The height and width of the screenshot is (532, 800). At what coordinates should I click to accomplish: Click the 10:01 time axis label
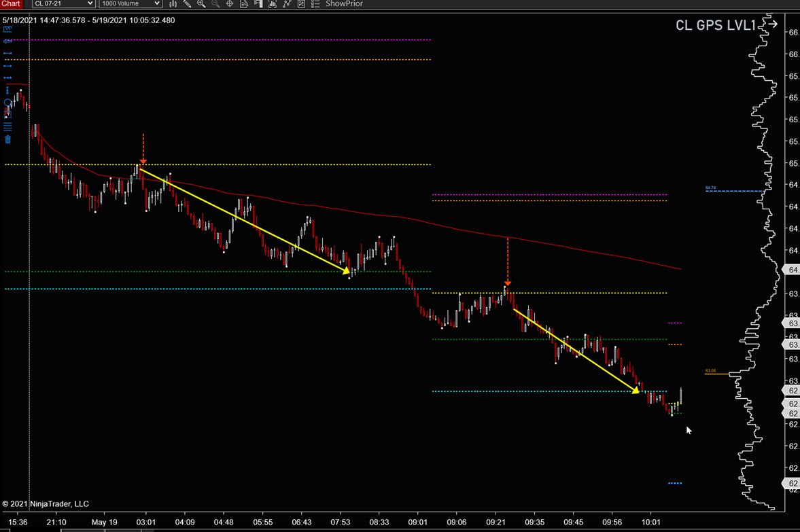(650, 522)
